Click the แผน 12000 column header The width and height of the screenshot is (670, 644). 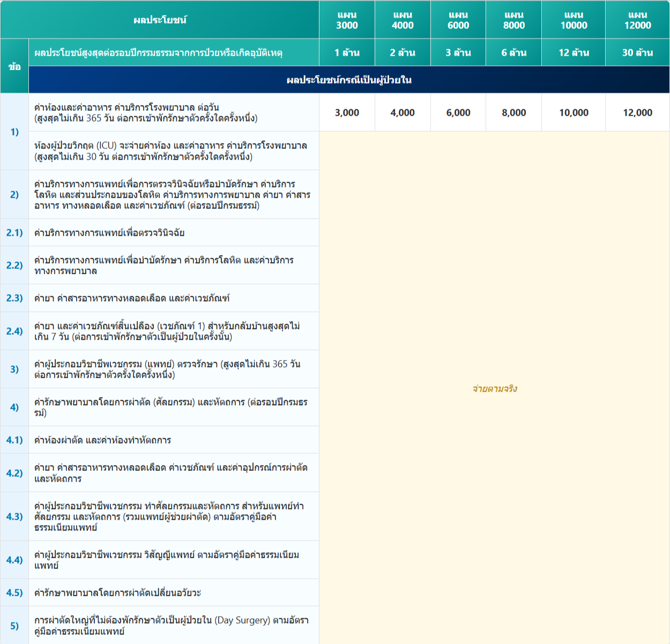[x=637, y=20]
